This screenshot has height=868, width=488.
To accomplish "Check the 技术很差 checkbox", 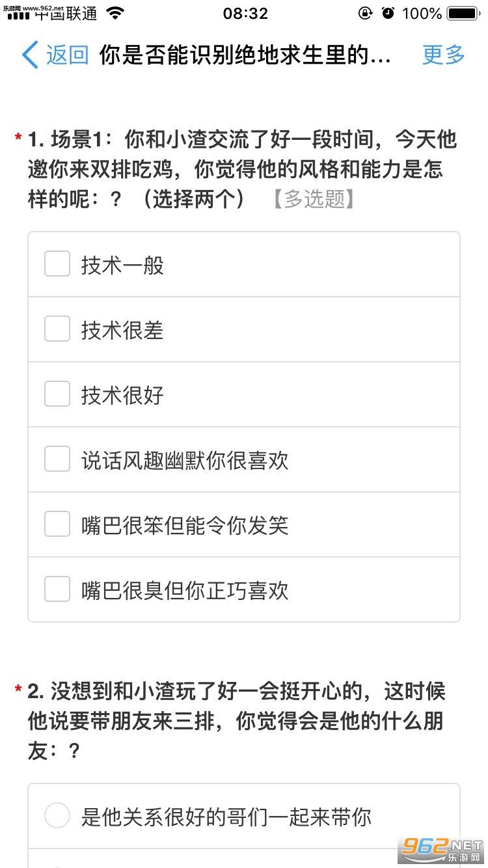I will tap(57, 329).
